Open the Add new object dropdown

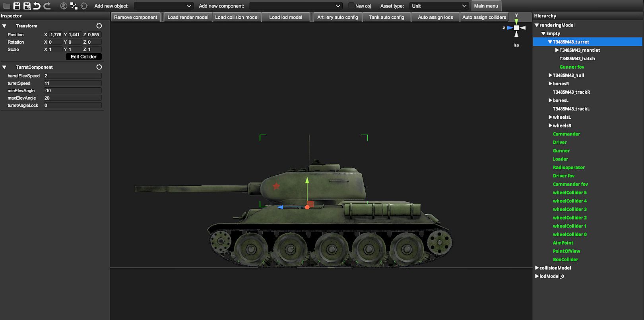[x=163, y=6]
